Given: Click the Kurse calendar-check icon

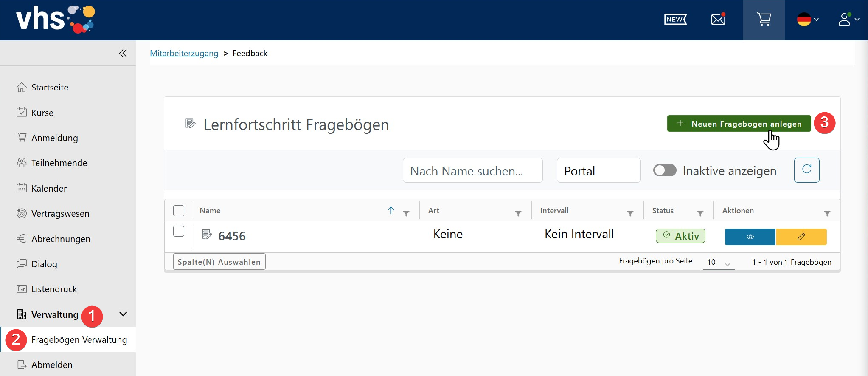Looking at the screenshot, I should point(22,113).
